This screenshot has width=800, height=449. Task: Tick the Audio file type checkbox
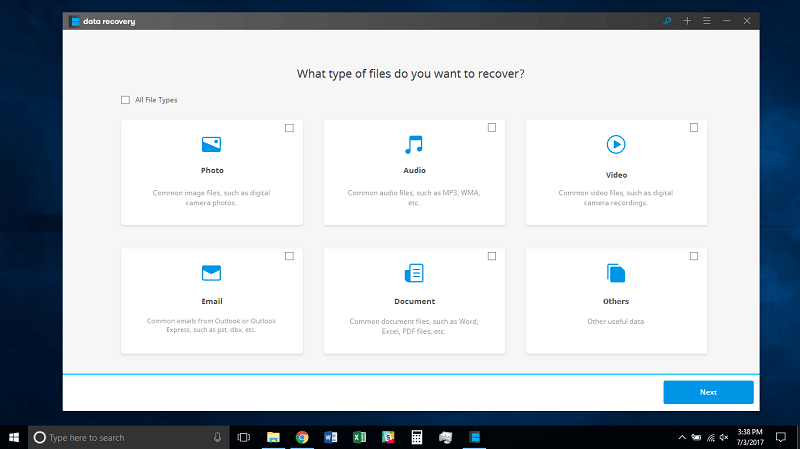click(492, 128)
